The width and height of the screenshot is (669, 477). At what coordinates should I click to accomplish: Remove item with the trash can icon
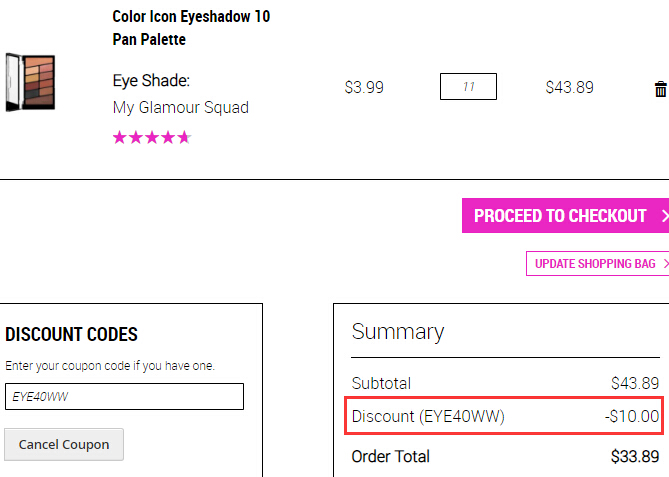pos(660,89)
